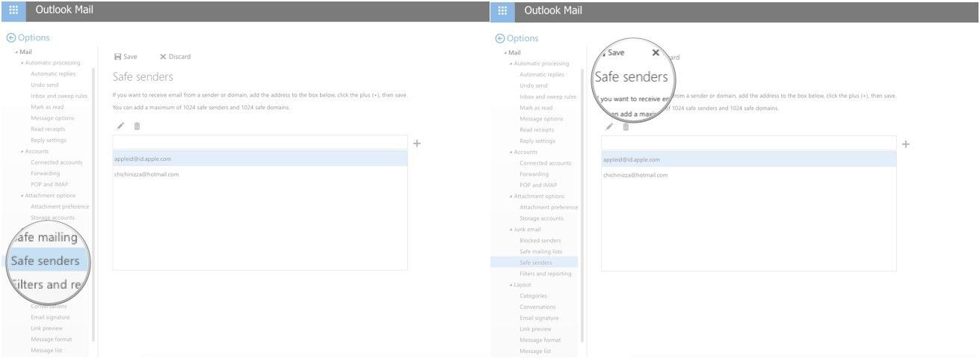Collapse Automatic processing in right window sidebar
The image size is (980, 359).
(512, 64)
